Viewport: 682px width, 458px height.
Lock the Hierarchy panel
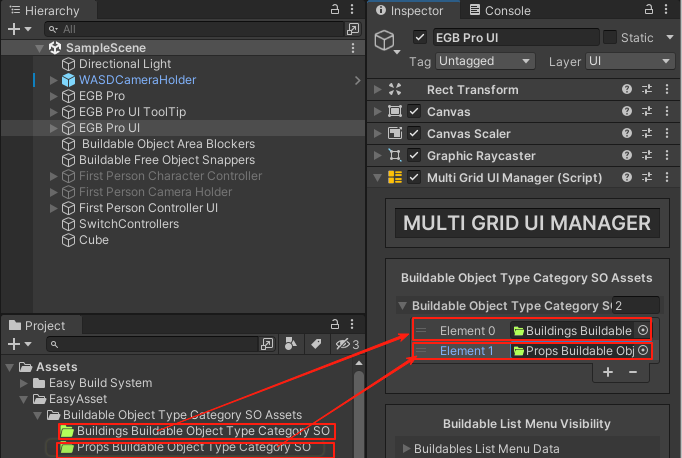click(334, 9)
